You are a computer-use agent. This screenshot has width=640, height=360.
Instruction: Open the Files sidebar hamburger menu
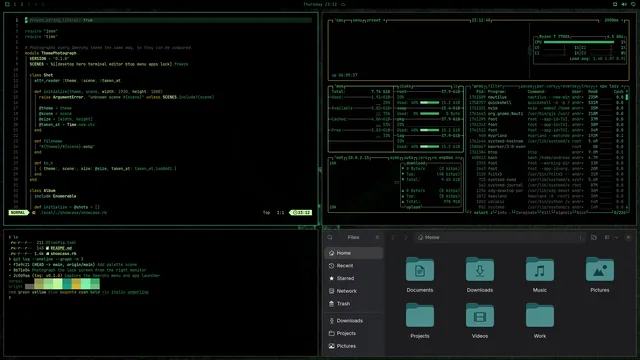coord(377,237)
